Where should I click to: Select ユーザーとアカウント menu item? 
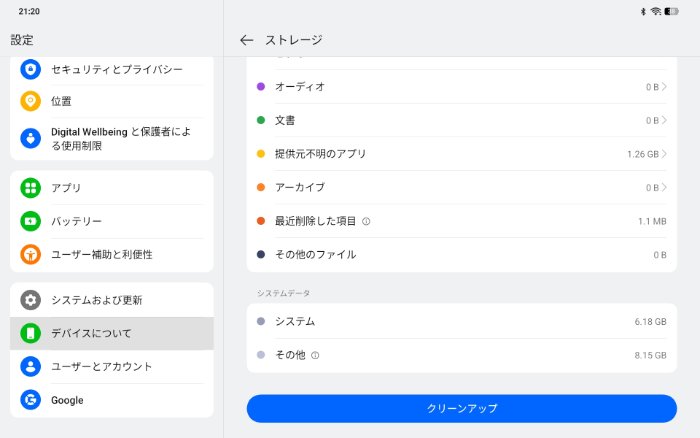[x=111, y=366]
